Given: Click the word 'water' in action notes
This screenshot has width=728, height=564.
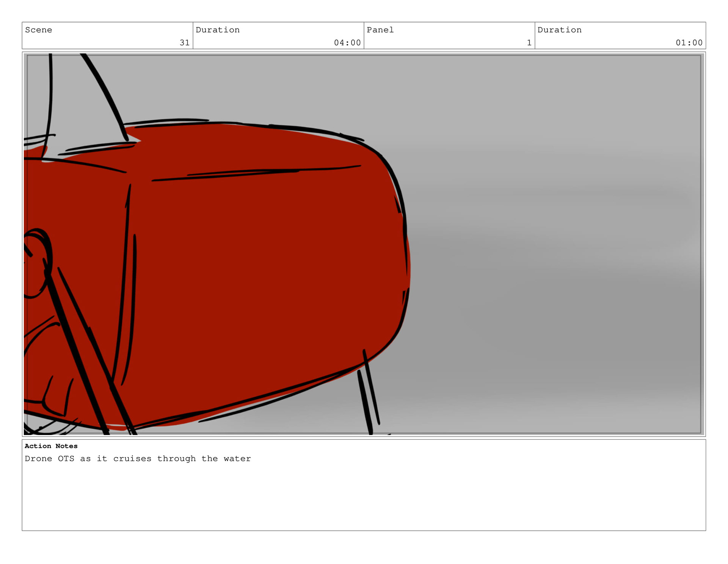Looking at the screenshot, I should [237, 459].
